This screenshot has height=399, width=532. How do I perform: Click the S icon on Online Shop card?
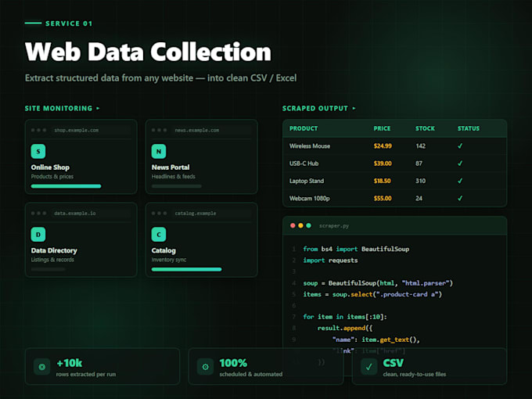coord(38,151)
